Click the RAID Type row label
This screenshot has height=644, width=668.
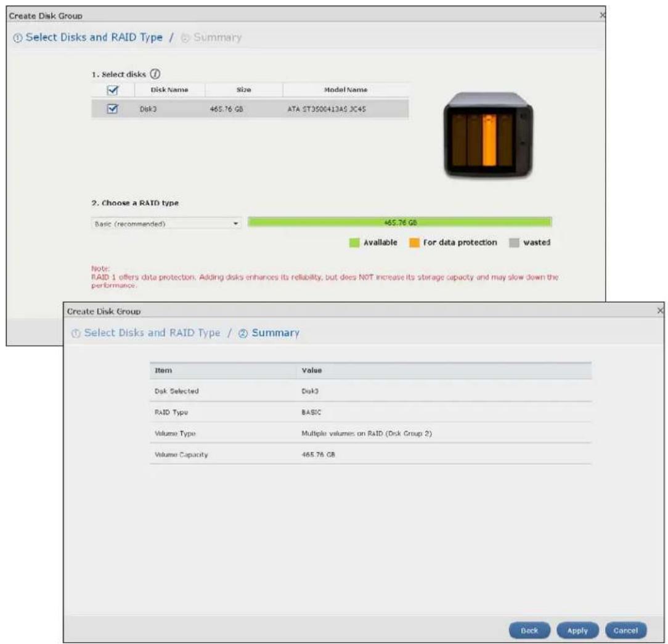[171, 412]
